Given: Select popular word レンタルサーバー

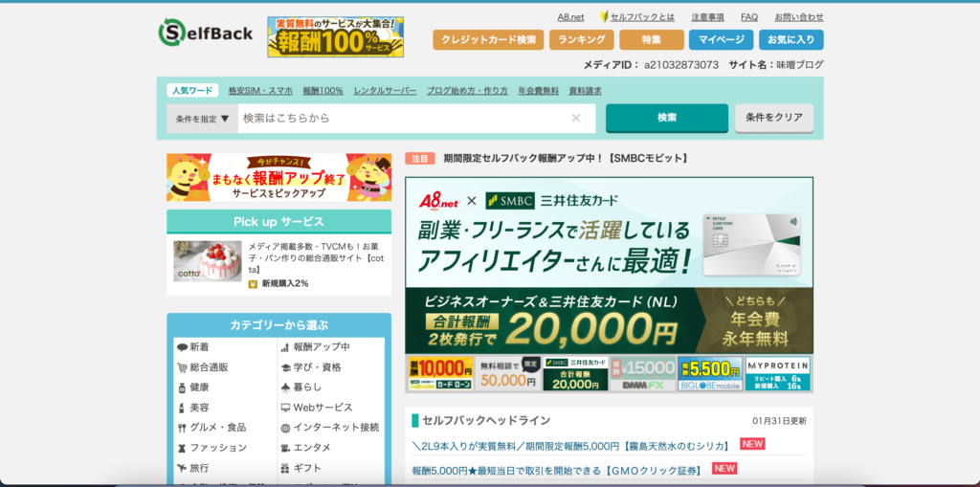Looking at the screenshot, I should (385, 91).
